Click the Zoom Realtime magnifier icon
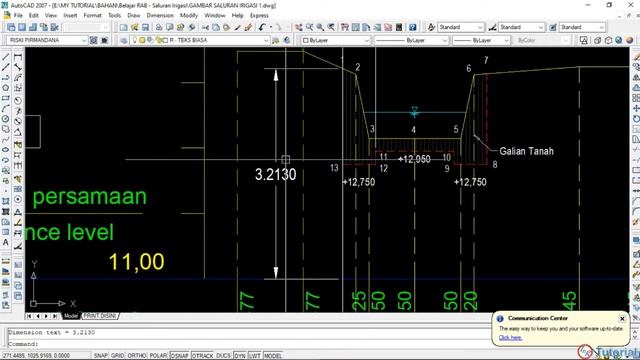This screenshot has height=360, width=640. (x=310, y=27)
